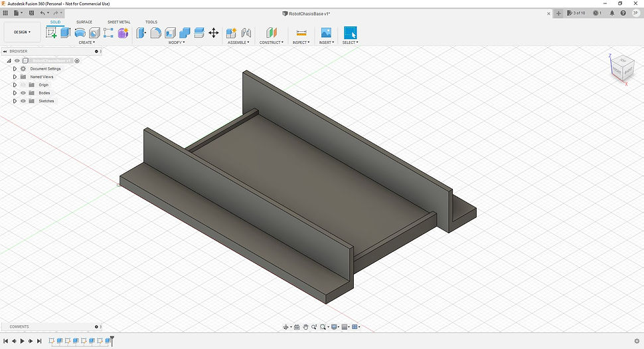Expand the Sketches folder
The image size is (644, 349).
coord(15,101)
